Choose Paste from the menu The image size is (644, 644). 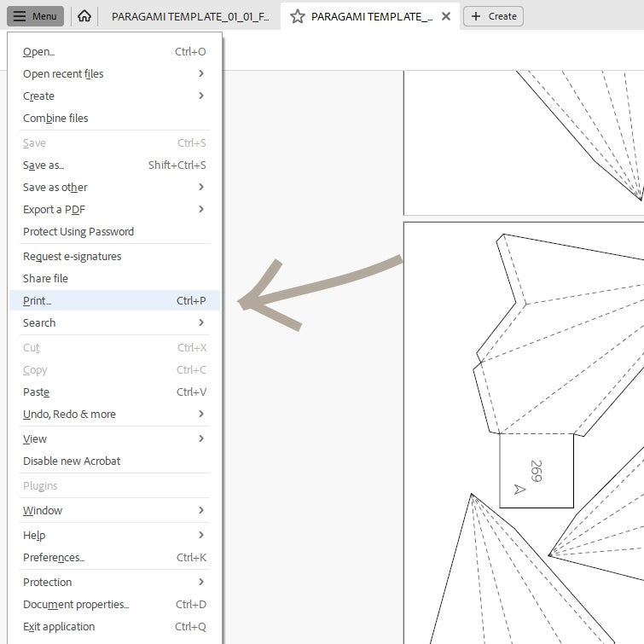tap(114, 392)
